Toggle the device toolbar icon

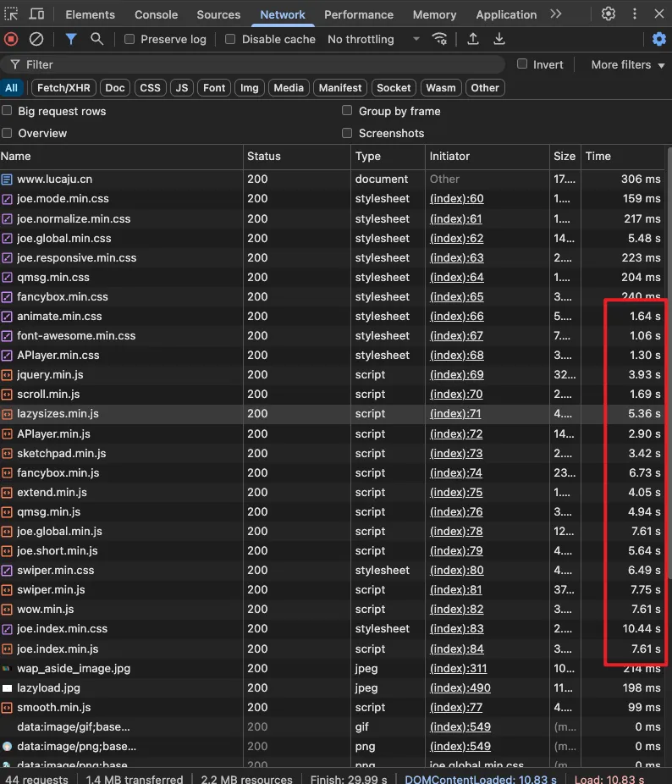pos(36,14)
